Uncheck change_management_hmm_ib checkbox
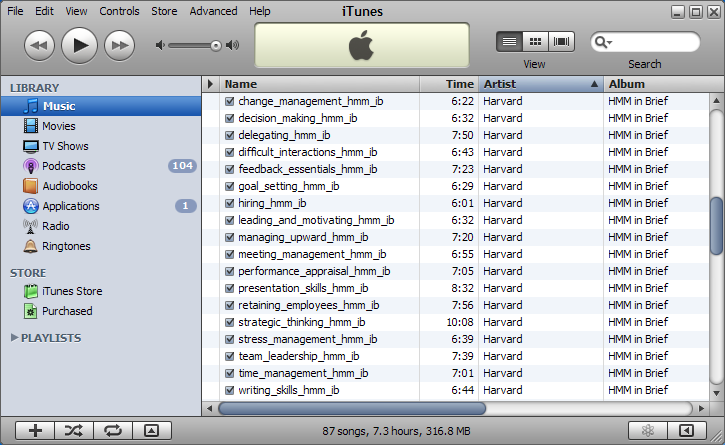This screenshot has height=445, width=725. [x=229, y=101]
